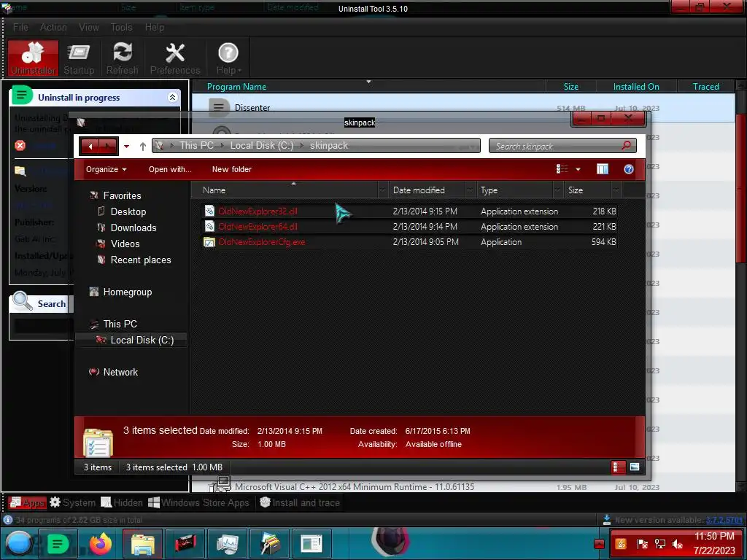
Task: Go up one folder level
Action: point(143,146)
